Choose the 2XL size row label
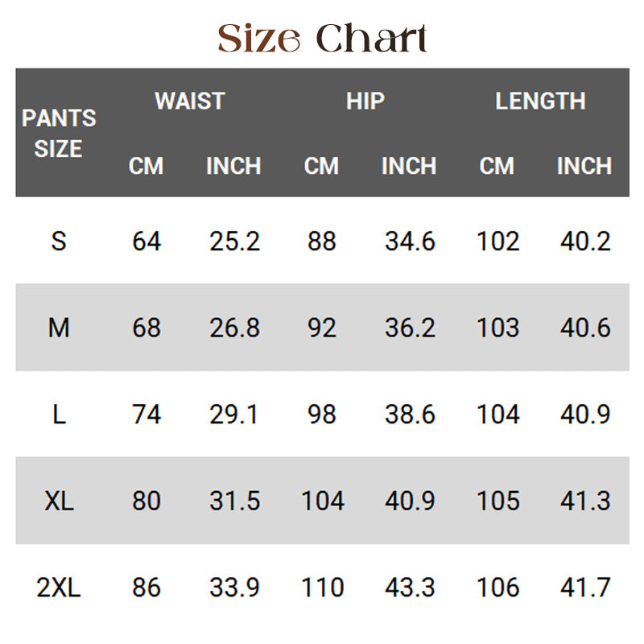 [59, 588]
